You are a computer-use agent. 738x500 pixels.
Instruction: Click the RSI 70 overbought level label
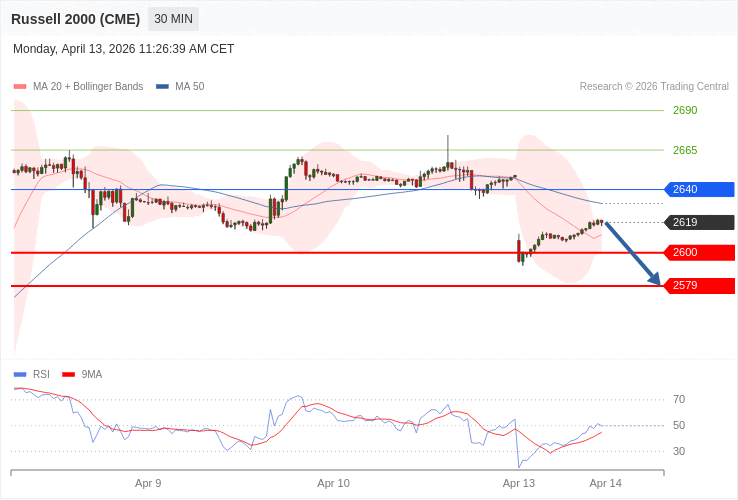tap(679, 399)
